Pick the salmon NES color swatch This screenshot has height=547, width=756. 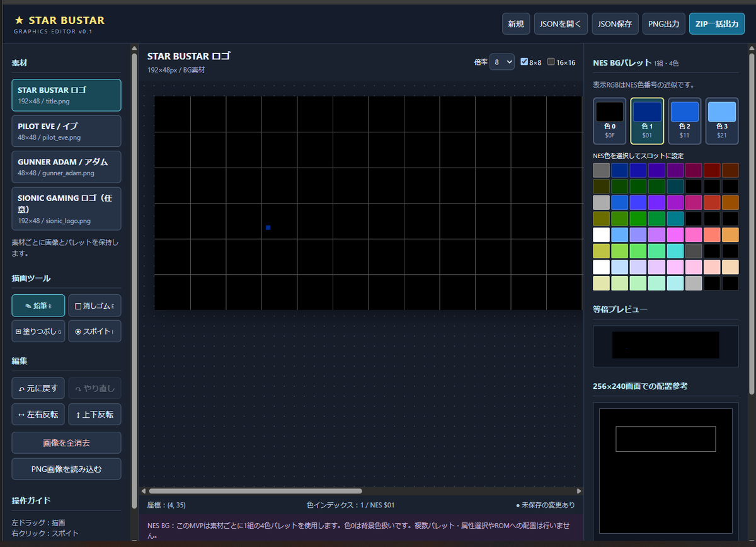[x=712, y=234]
